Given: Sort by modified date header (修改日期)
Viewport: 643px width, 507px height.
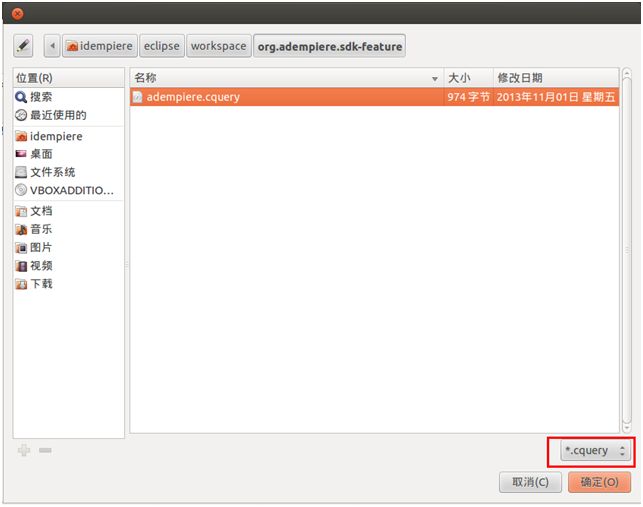Looking at the screenshot, I should pyautogui.click(x=556, y=78).
